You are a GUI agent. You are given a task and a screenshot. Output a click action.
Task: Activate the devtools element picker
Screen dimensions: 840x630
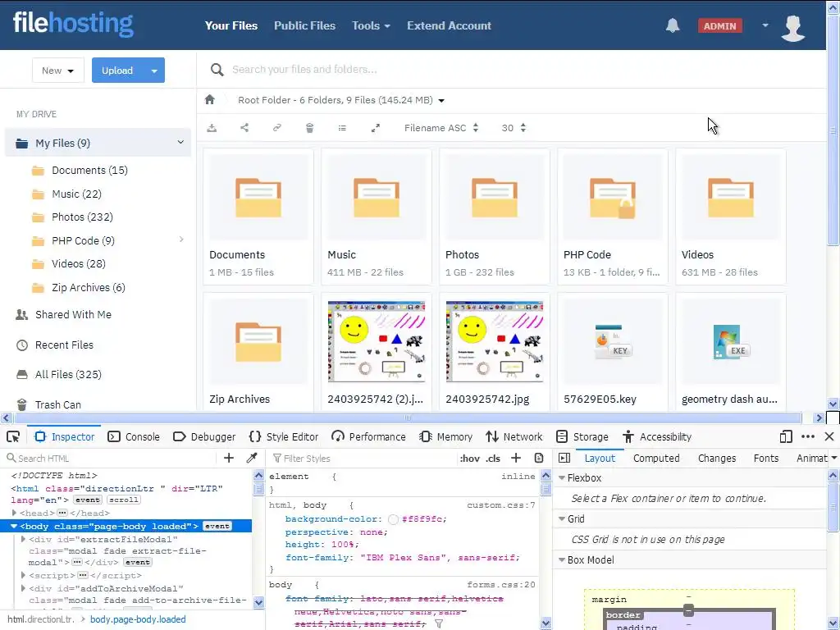point(13,436)
